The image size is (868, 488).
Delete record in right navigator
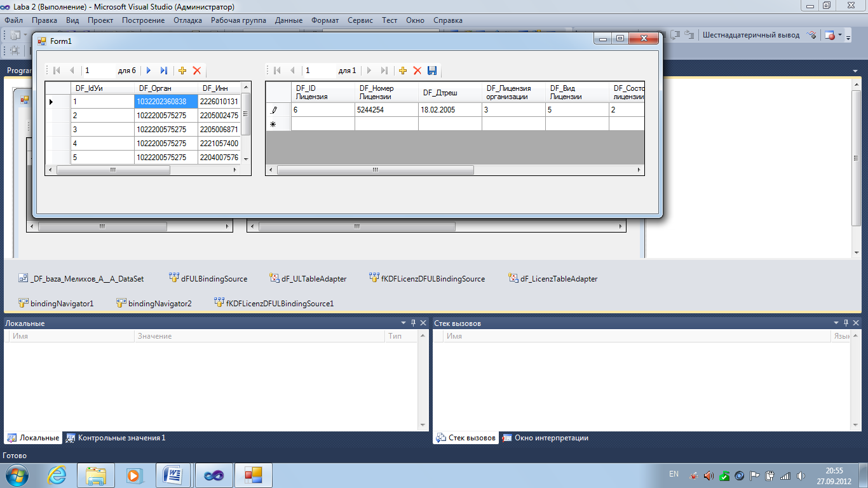[417, 71]
